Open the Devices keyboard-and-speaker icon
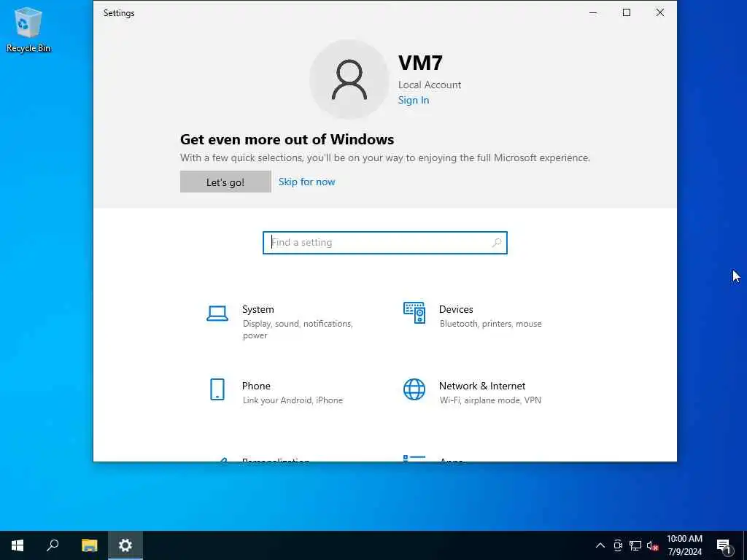 point(414,312)
